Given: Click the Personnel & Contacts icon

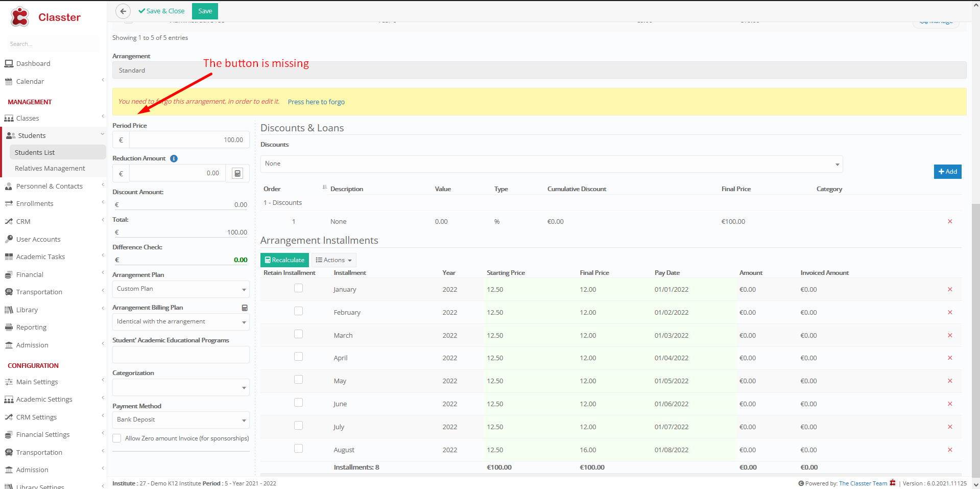Looking at the screenshot, I should 9,186.
